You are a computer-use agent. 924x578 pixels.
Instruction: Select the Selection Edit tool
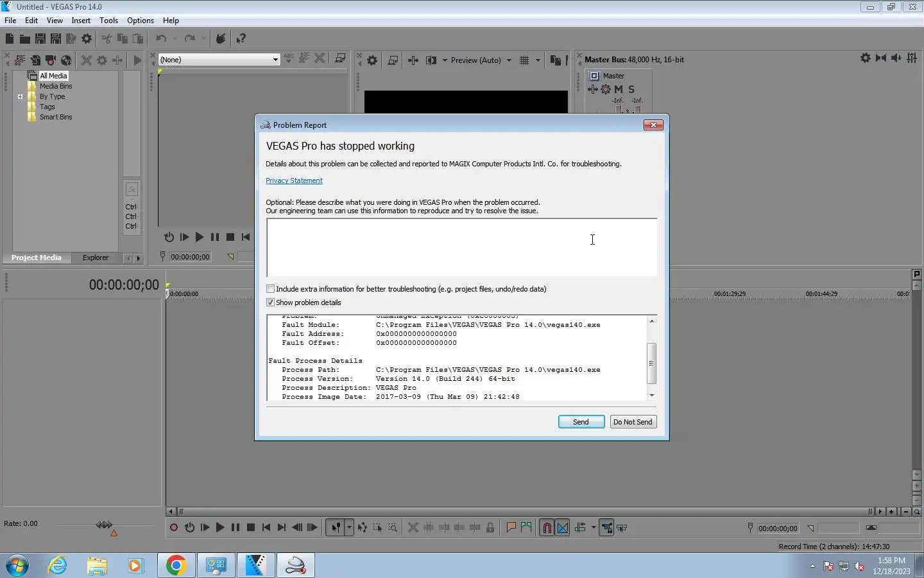click(377, 528)
